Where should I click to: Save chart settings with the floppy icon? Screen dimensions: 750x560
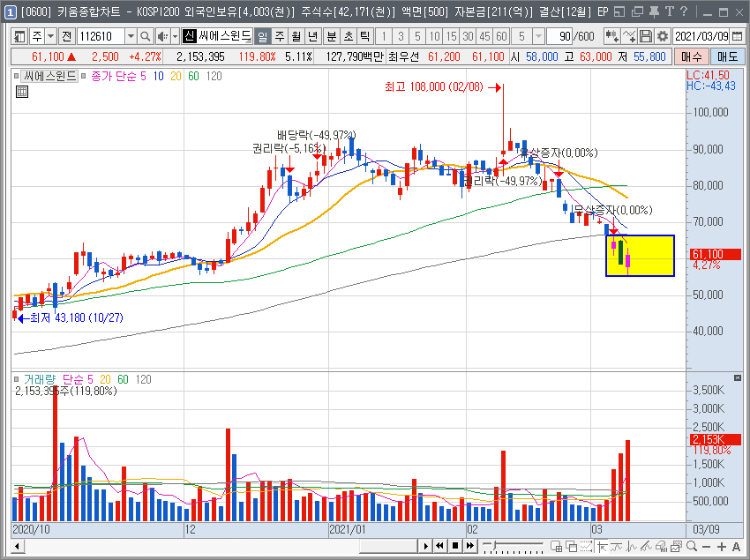pos(646,36)
